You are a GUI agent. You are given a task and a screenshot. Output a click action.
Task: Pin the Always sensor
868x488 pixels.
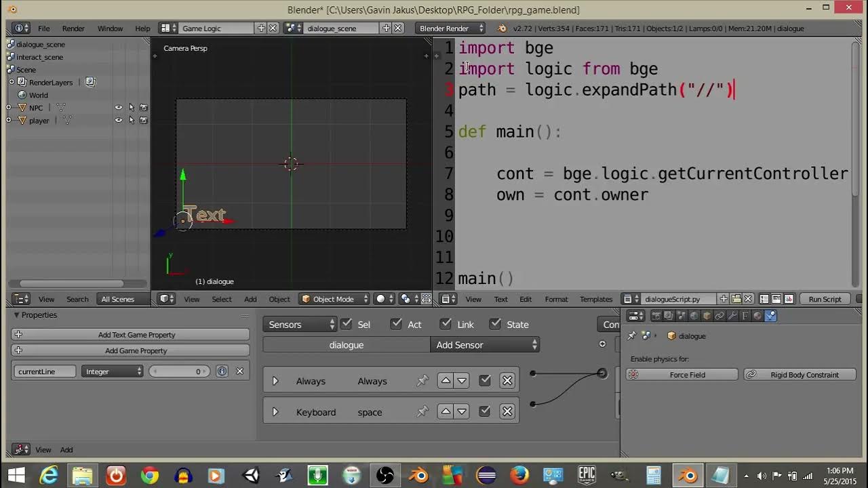click(x=422, y=381)
